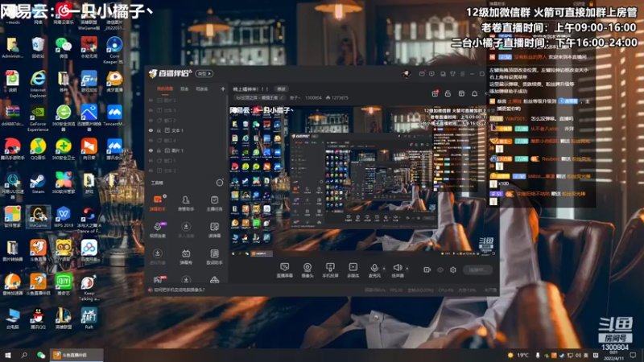Open the taskbar search icon
Screen dimensions: 644x362
24,356
